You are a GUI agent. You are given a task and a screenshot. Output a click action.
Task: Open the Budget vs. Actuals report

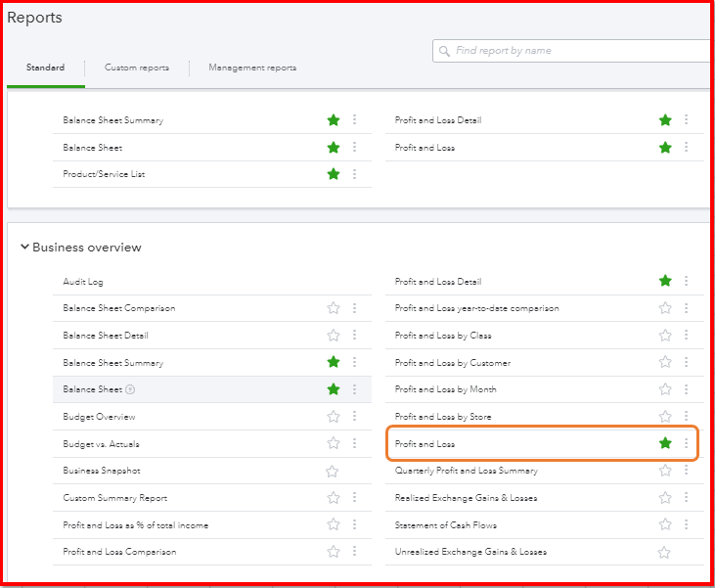101,444
